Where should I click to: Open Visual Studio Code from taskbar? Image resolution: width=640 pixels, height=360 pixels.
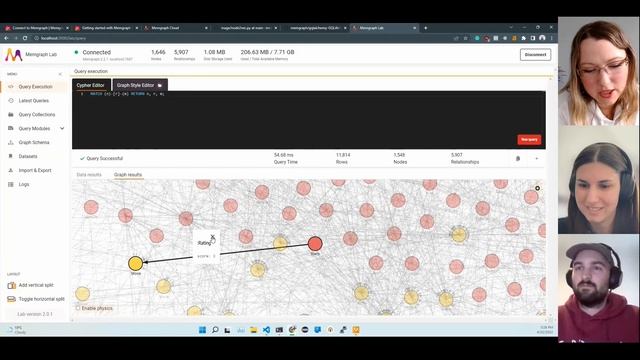pyautogui.click(x=267, y=330)
